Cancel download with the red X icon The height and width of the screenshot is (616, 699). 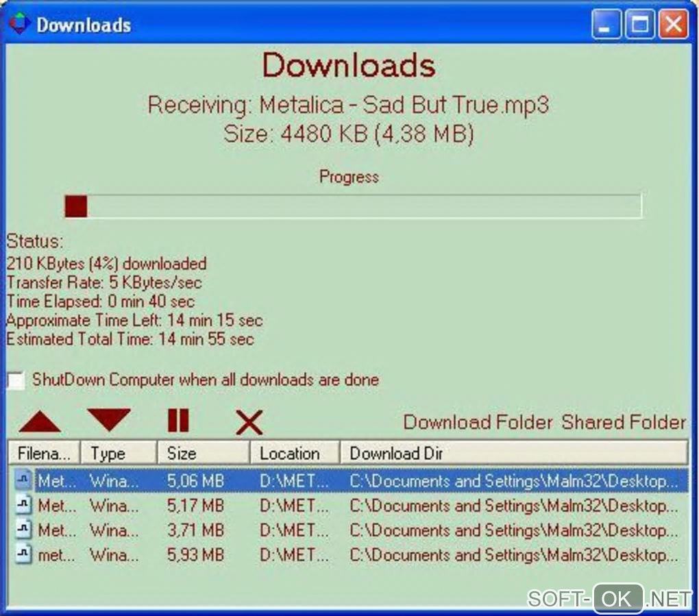pos(249,422)
